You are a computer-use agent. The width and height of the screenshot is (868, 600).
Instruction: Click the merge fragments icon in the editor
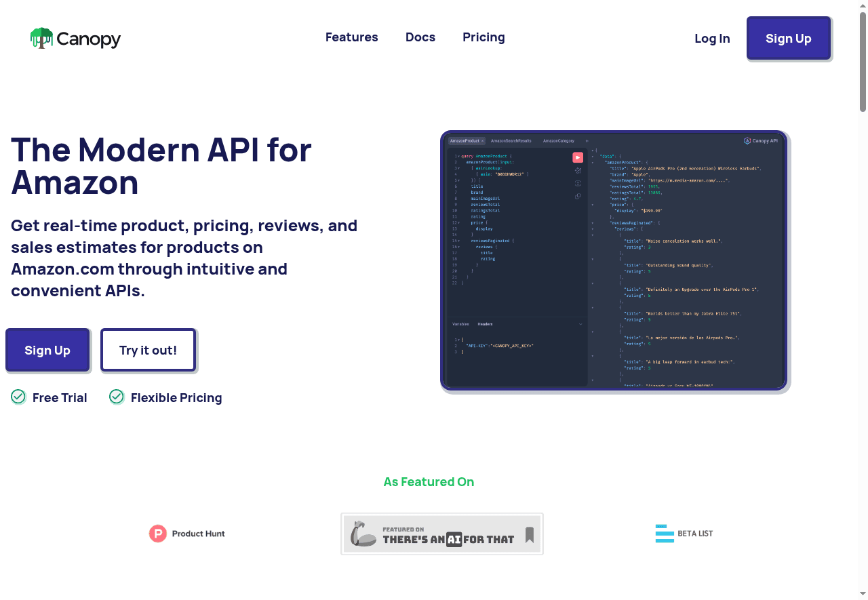(578, 183)
